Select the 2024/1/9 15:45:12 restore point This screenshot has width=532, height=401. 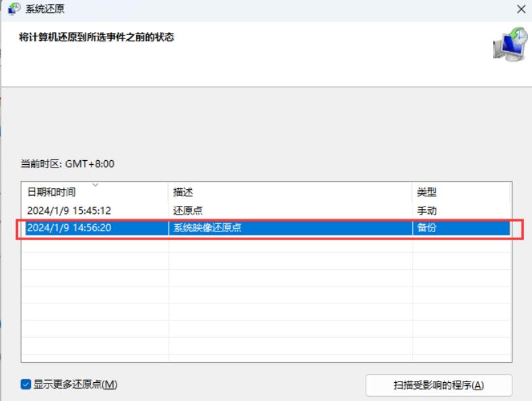click(267, 211)
